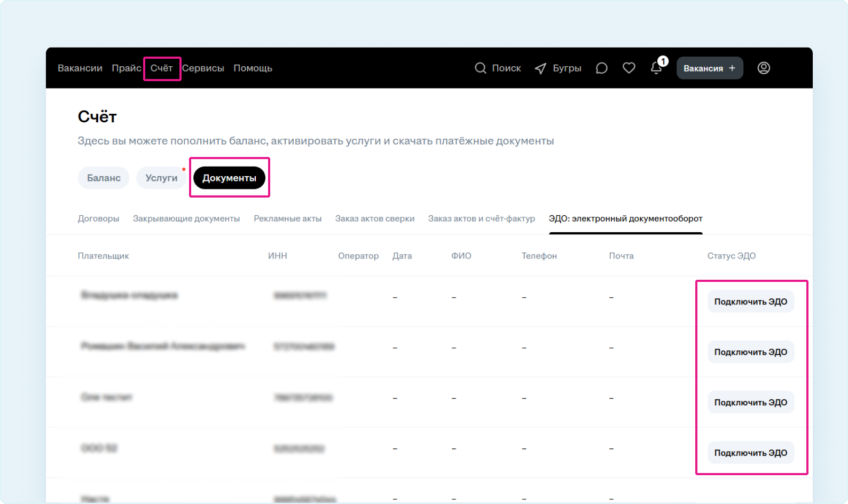Image resolution: width=848 pixels, height=504 pixels.
Task: Open Закрывающие документы subtab
Action: (186, 218)
